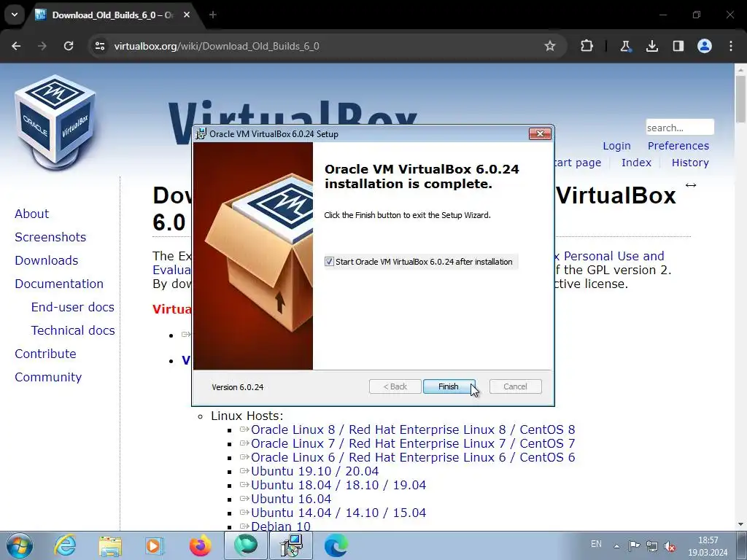This screenshot has width=747, height=560.
Task: Open Community sidebar link
Action: tap(48, 377)
